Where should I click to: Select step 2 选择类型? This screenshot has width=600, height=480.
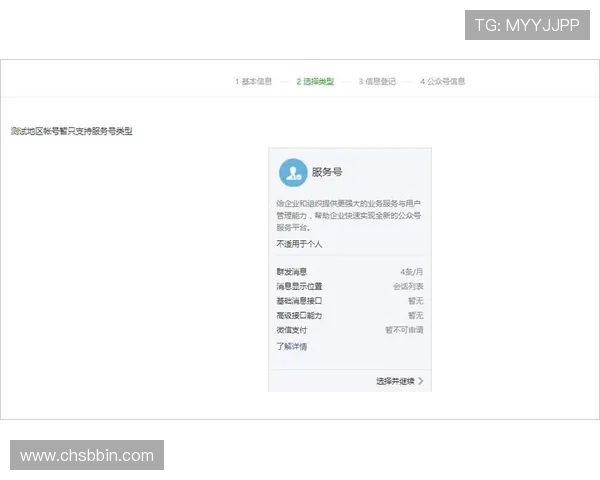coord(315,81)
